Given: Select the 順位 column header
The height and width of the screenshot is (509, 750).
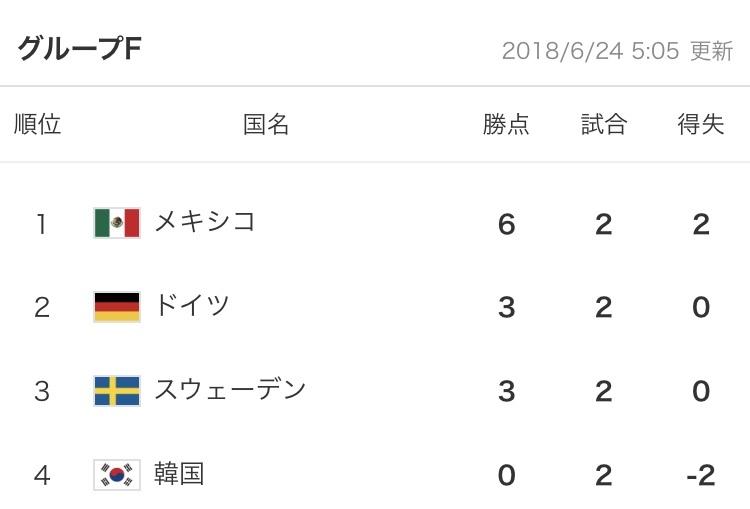Looking at the screenshot, I should coord(38,124).
